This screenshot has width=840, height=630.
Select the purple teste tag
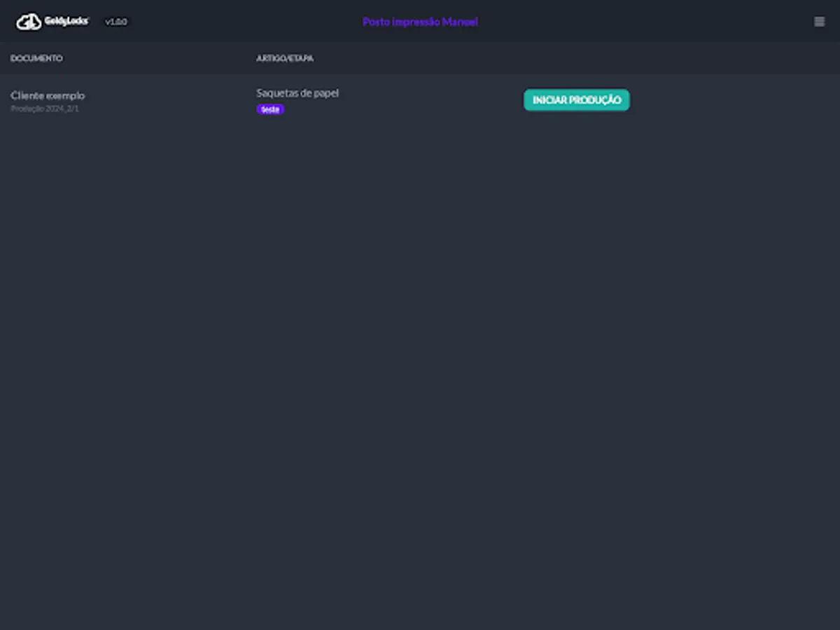(270, 109)
